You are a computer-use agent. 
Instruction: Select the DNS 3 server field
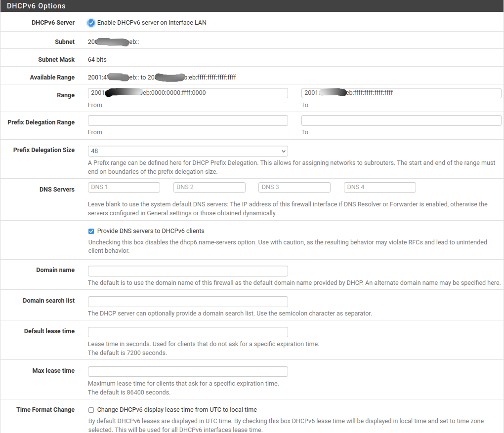pos(294,187)
